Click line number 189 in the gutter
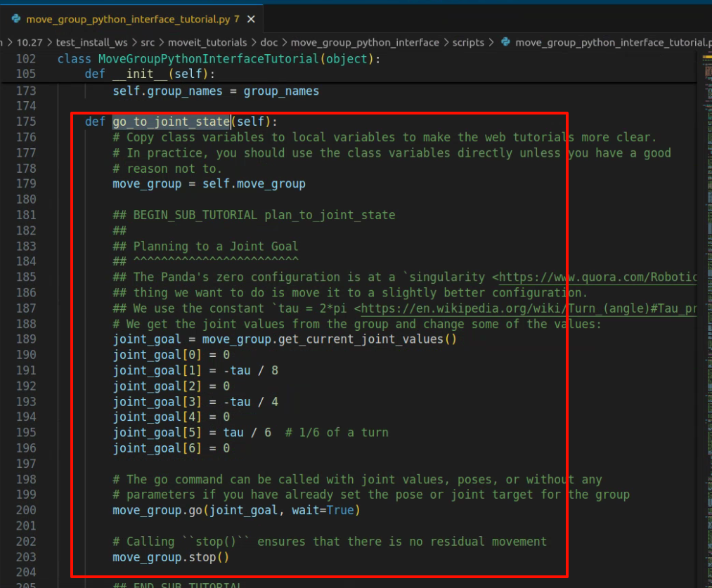 (x=26, y=339)
